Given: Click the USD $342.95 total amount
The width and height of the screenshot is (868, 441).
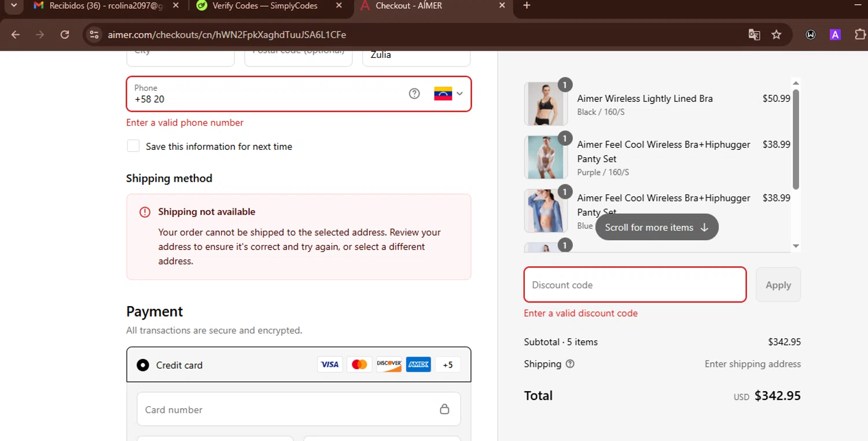Looking at the screenshot, I should [767, 396].
